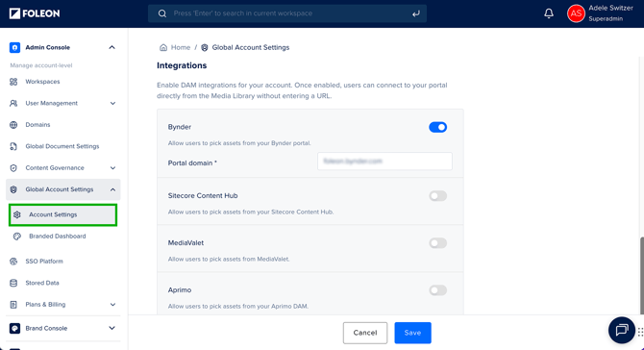Collapse the Admin Console section

[x=111, y=48]
